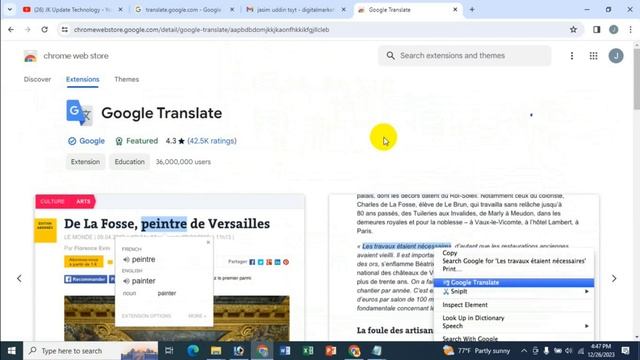Open the taskbar clock and date
The width and height of the screenshot is (640, 360).
click(601, 351)
